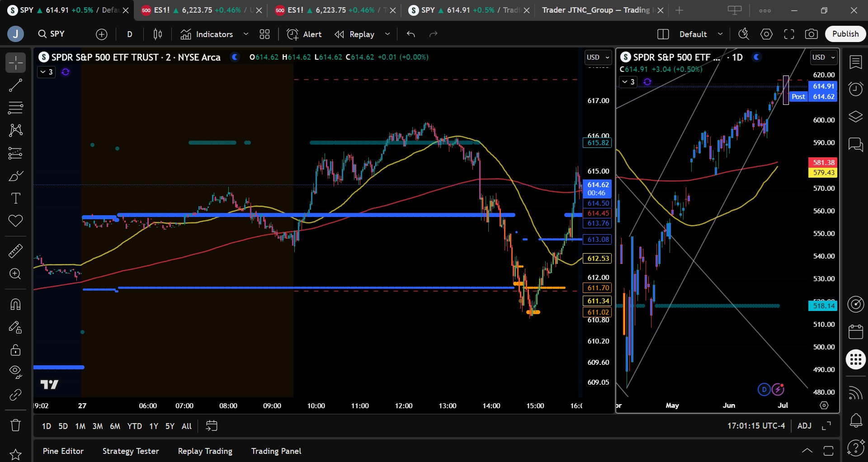
Task: Open the Replay Trading panel
Action: [x=205, y=451]
